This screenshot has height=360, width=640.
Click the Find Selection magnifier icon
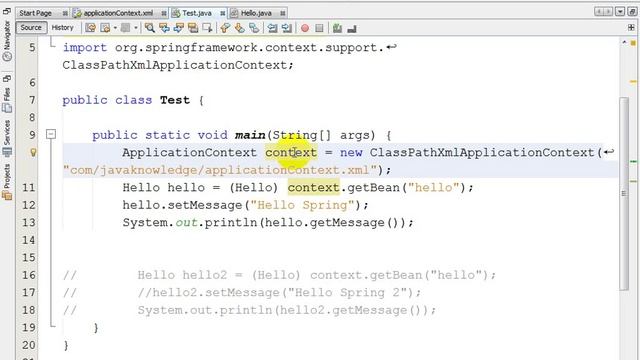(149, 28)
